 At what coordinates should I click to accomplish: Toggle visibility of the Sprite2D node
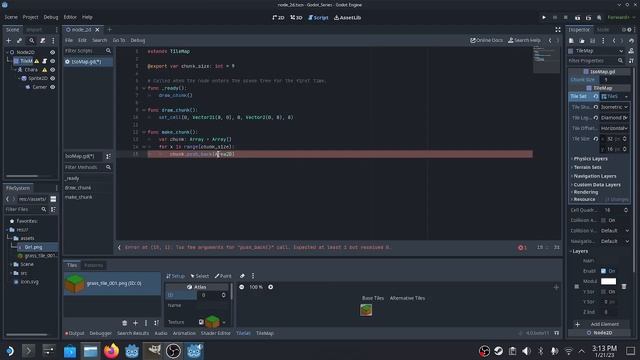click(53, 78)
